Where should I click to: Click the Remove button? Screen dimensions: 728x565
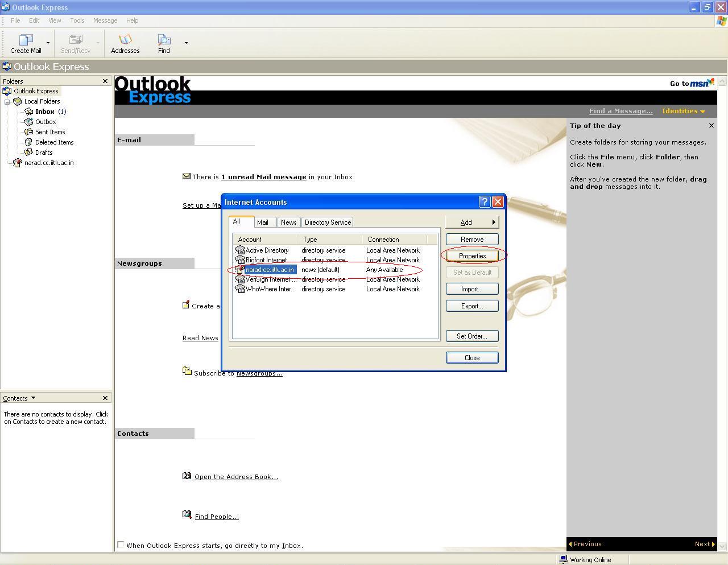click(472, 240)
